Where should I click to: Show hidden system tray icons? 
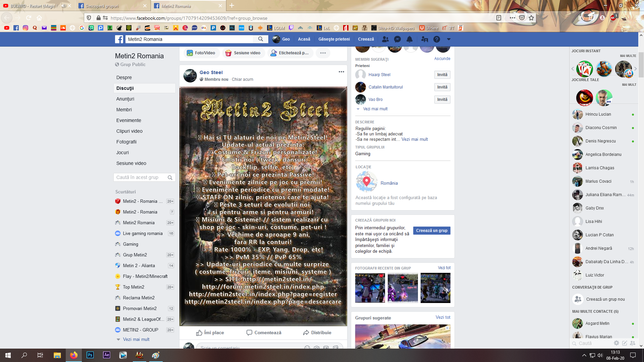(x=584, y=355)
